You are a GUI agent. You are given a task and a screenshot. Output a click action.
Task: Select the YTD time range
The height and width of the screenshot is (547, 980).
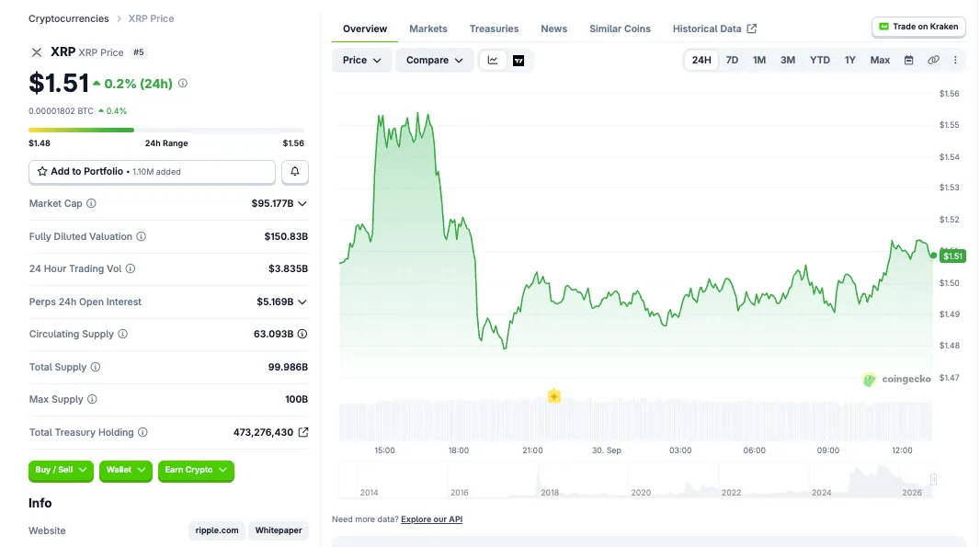click(x=819, y=60)
